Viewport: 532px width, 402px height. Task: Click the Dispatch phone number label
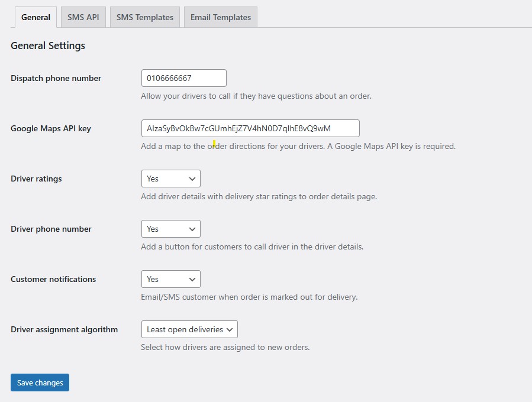point(56,77)
